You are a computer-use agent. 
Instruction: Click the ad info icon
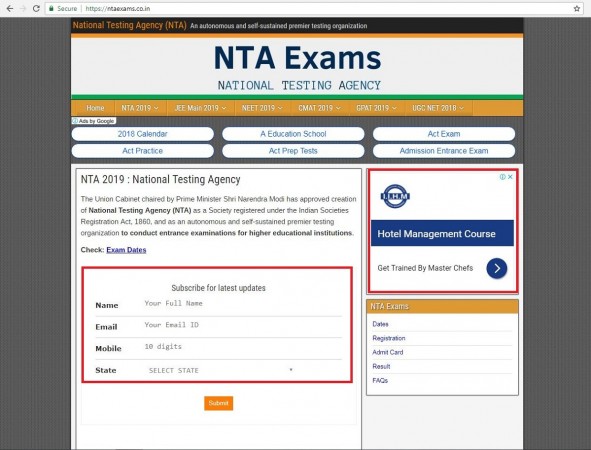(x=502, y=177)
